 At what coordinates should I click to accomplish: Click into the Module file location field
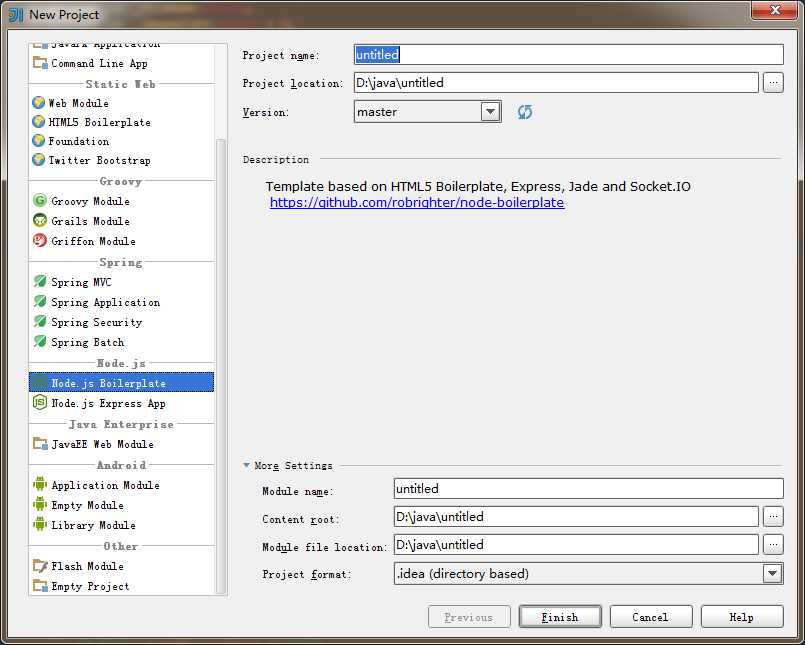point(576,544)
